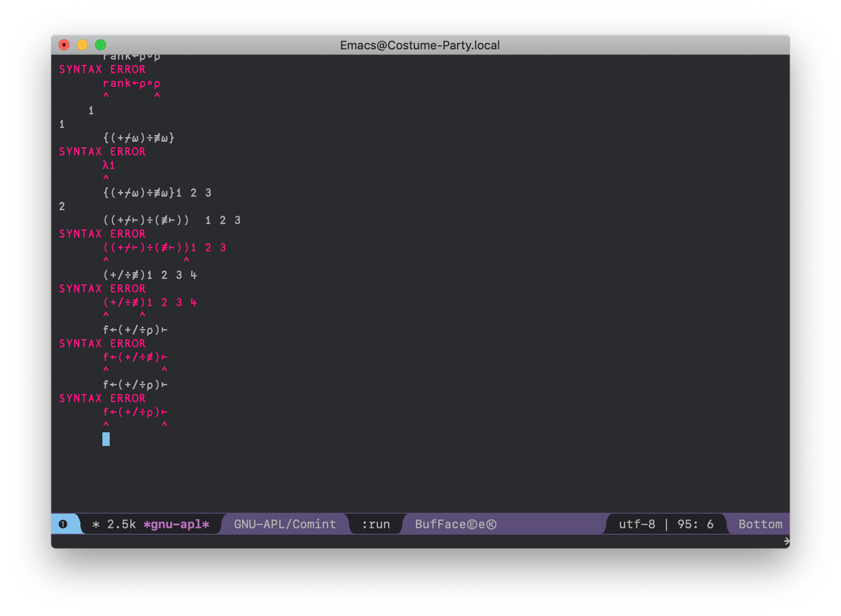The height and width of the screenshot is (616, 841).
Task: Click the Emacs@Costume-Party.local title bar
Action: tap(420, 45)
